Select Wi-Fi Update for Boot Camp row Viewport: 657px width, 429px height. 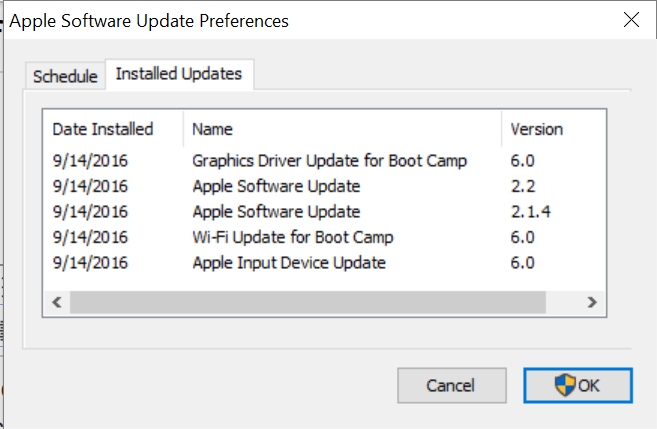[x=292, y=237]
